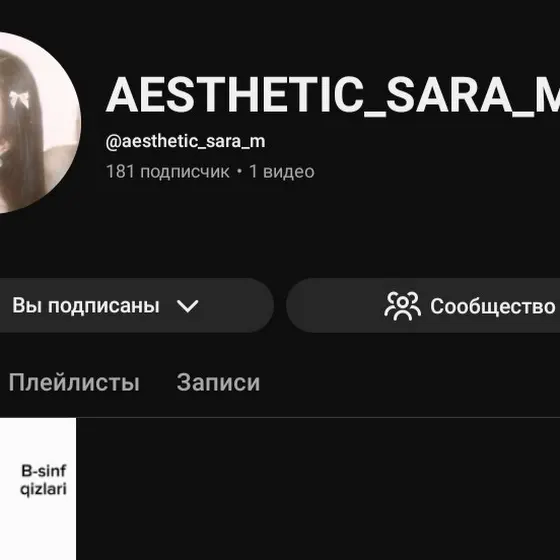Open the Сообщество button
The image size is (560, 560).
click(x=423, y=306)
